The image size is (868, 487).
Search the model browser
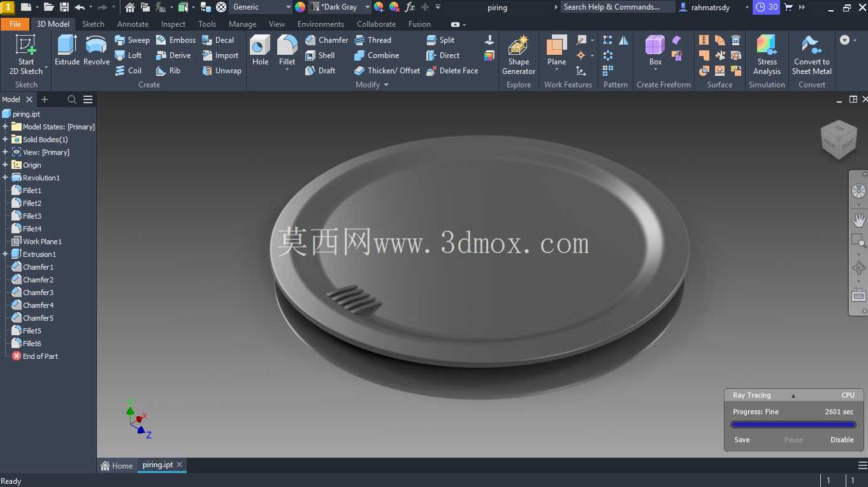pyautogui.click(x=72, y=99)
